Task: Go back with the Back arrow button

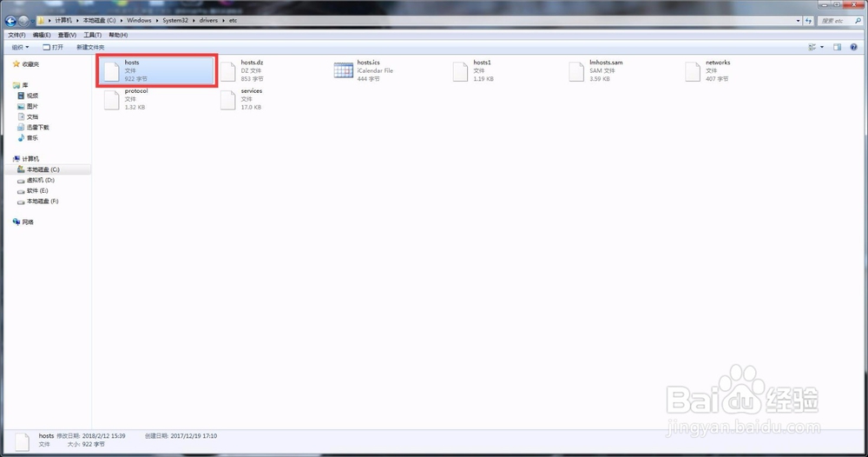Action: [10, 21]
